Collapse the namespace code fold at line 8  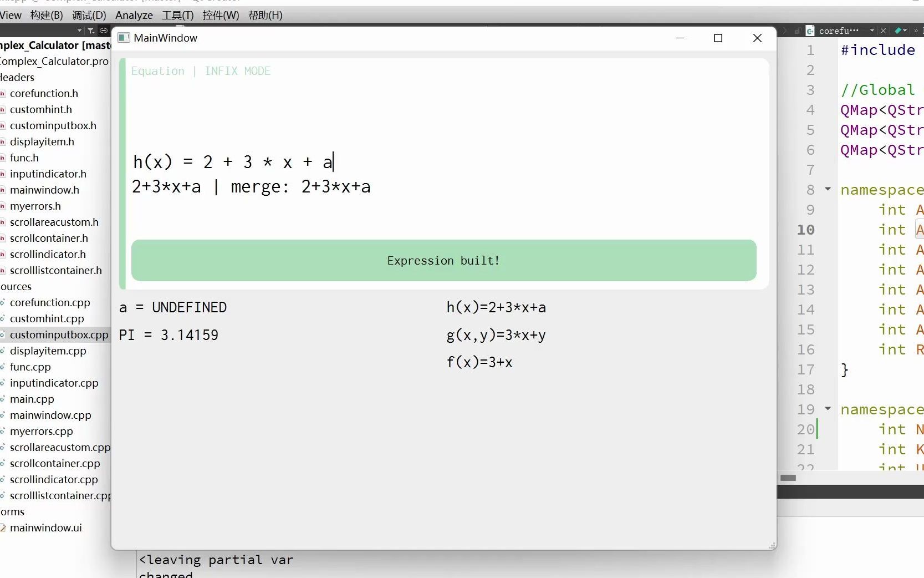click(x=828, y=189)
